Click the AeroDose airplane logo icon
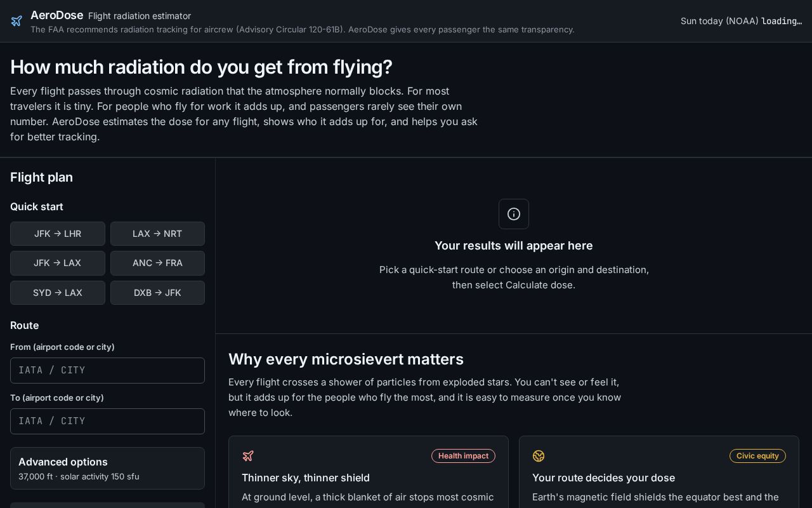Screen dimensions: 812x508 pos(16,21)
